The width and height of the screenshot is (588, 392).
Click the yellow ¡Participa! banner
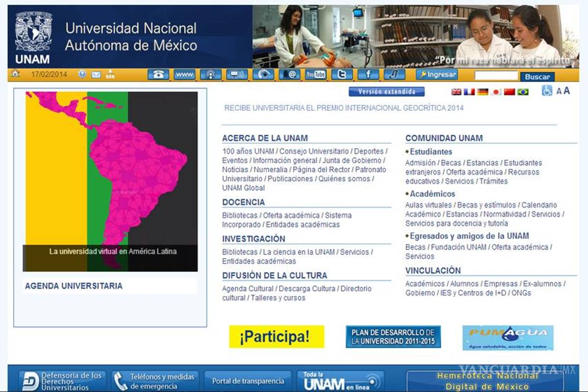point(276,337)
